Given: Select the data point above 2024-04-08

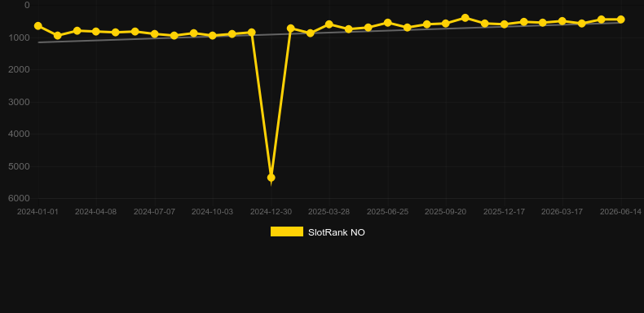Looking at the screenshot, I should [96, 32].
